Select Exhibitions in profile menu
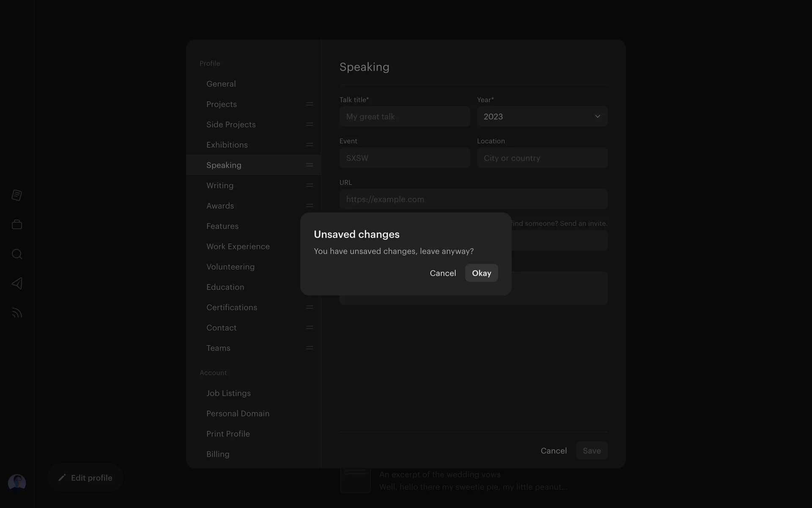This screenshot has height=508, width=812. pyautogui.click(x=227, y=145)
